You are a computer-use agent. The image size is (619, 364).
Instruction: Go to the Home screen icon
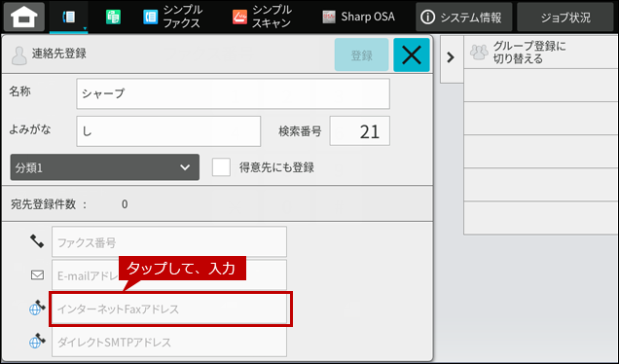pyautogui.click(x=24, y=17)
